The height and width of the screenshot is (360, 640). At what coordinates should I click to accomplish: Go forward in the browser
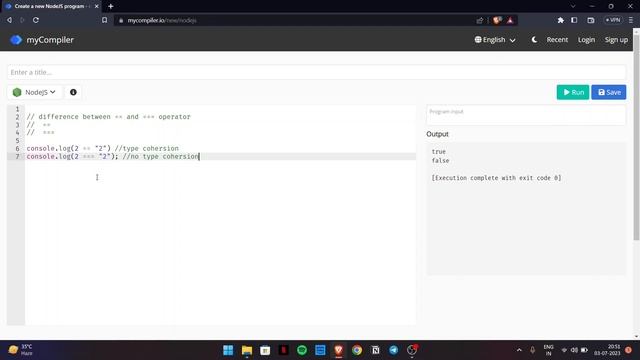pos(22,20)
